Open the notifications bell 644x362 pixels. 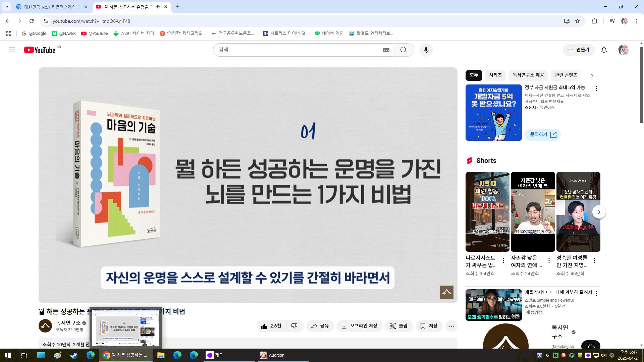point(604,50)
